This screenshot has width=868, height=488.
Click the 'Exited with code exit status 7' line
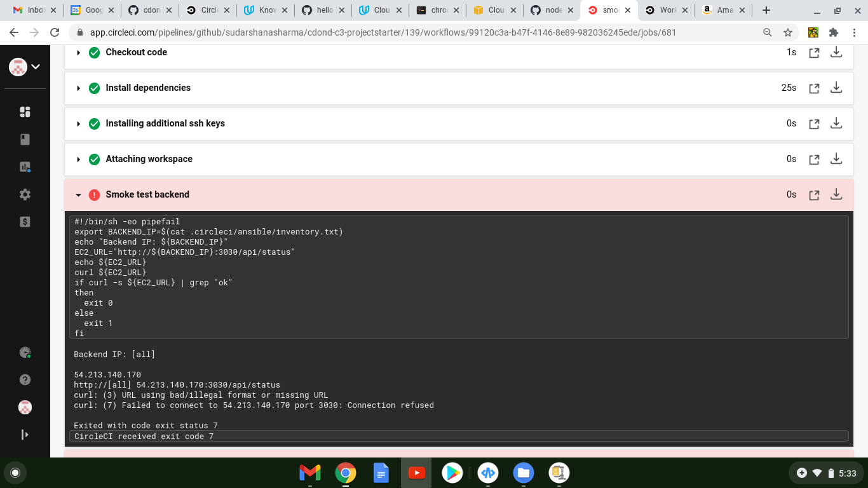point(146,426)
